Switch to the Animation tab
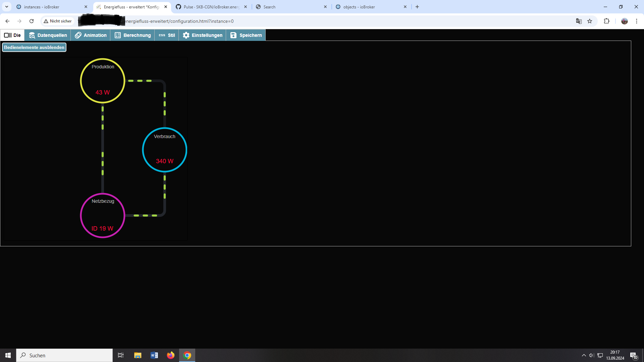The height and width of the screenshot is (362, 644). tap(91, 35)
